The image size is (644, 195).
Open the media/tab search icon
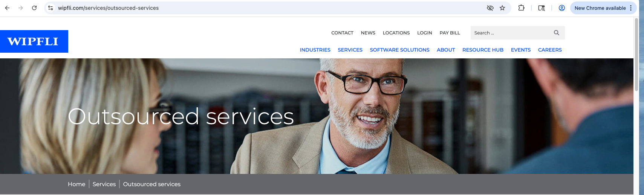pos(542,8)
